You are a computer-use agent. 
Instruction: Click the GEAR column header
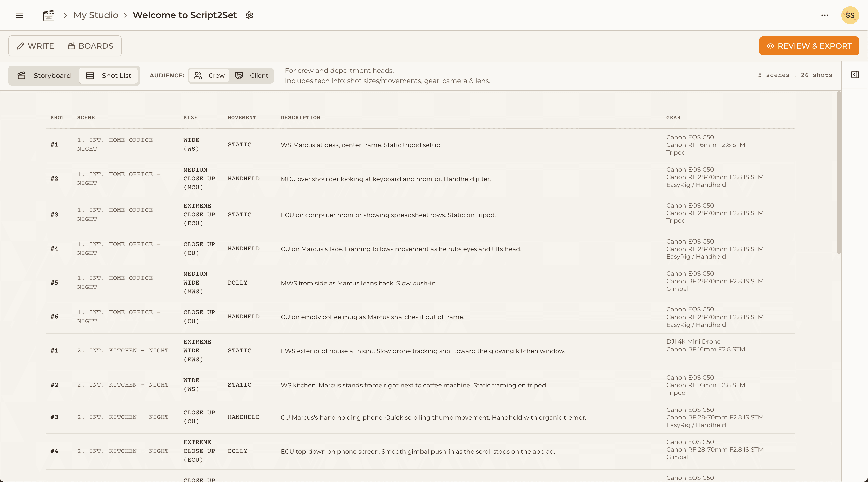(673, 117)
